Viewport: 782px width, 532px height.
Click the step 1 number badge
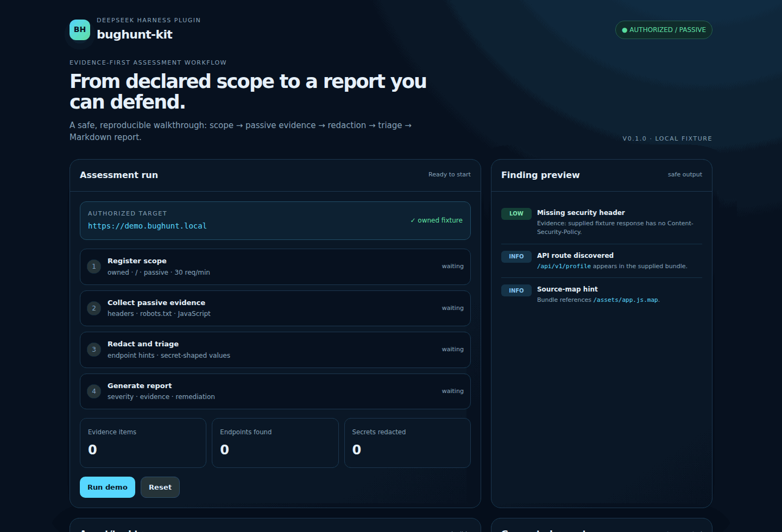click(94, 267)
